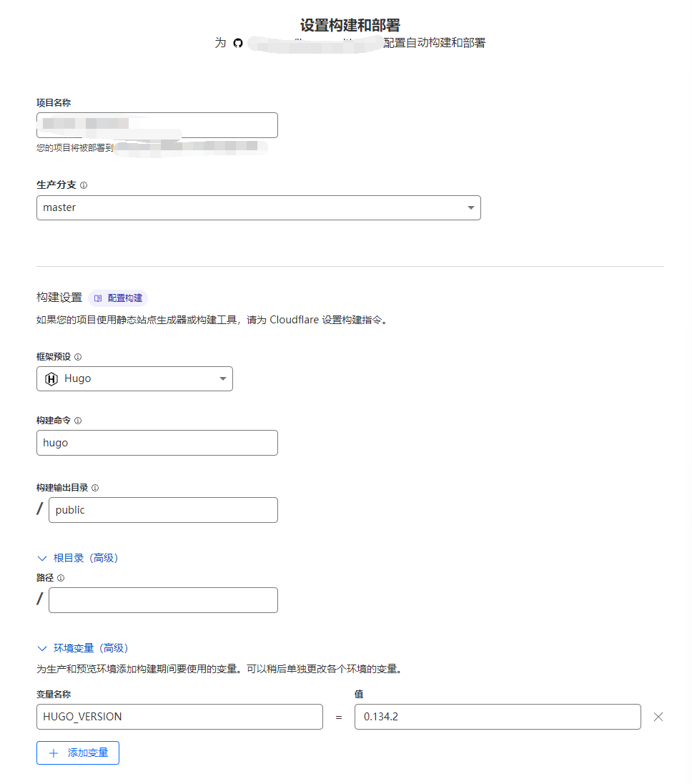Click the 构建设置 section heading

pyautogui.click(x=58, y=297)
